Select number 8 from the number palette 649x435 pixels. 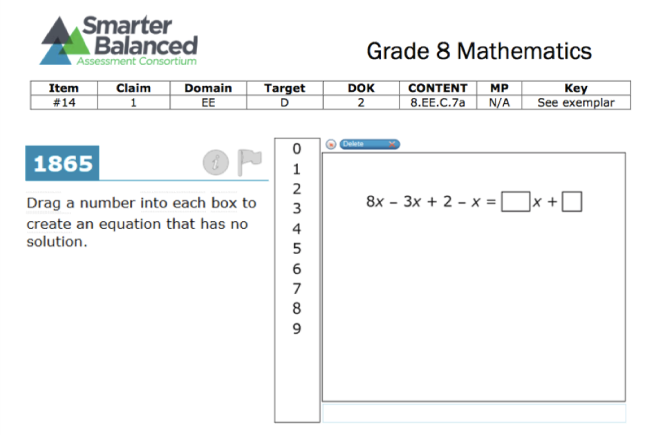(297, 308)
